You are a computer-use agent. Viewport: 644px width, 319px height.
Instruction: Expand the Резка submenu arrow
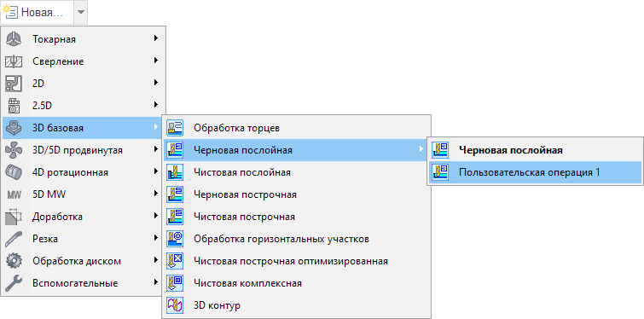(155, 238)
